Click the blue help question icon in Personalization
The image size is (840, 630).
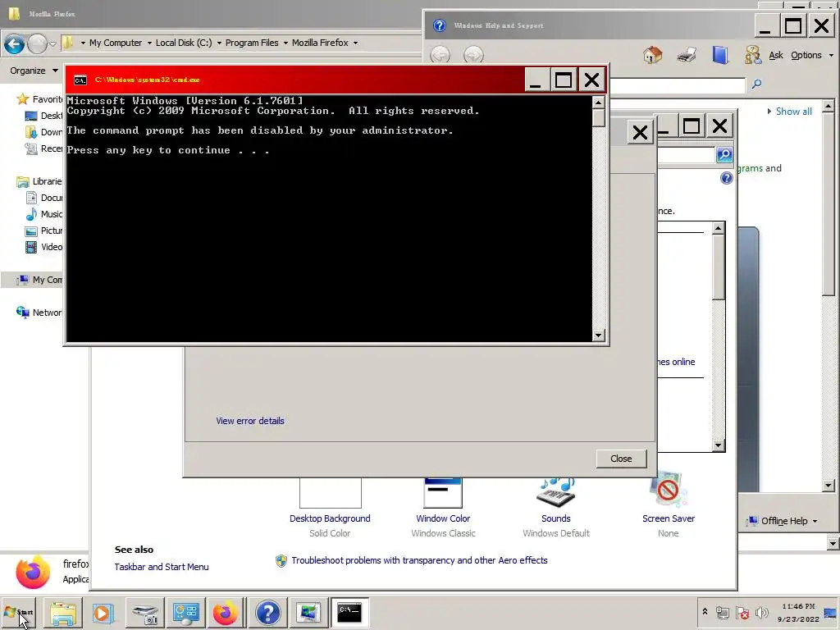[727, 178]
